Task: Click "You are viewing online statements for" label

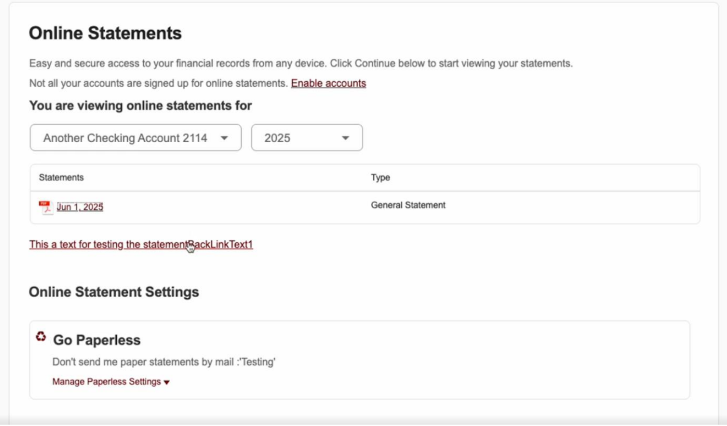Action: [x=140, y=106]
